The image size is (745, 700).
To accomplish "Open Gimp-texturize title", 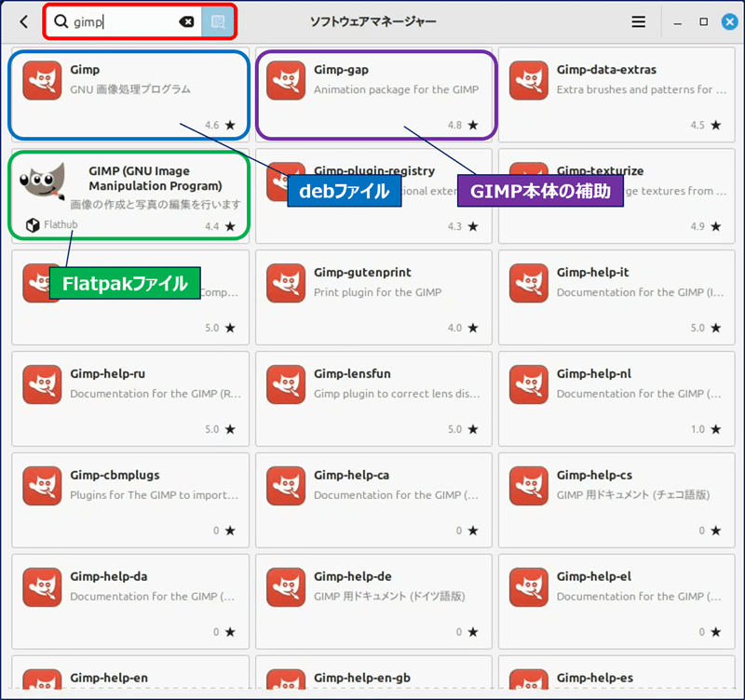I will (600, 170).
